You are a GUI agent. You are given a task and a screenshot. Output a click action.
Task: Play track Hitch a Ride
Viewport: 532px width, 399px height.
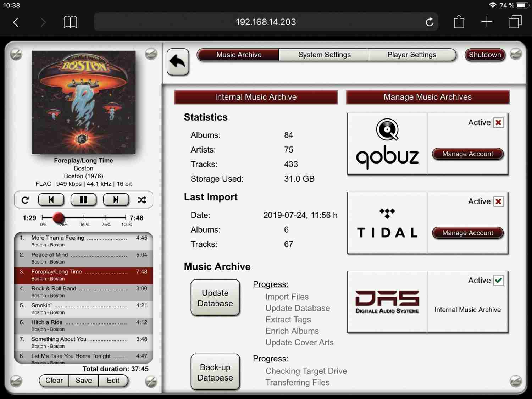click(x=84, y=326)
